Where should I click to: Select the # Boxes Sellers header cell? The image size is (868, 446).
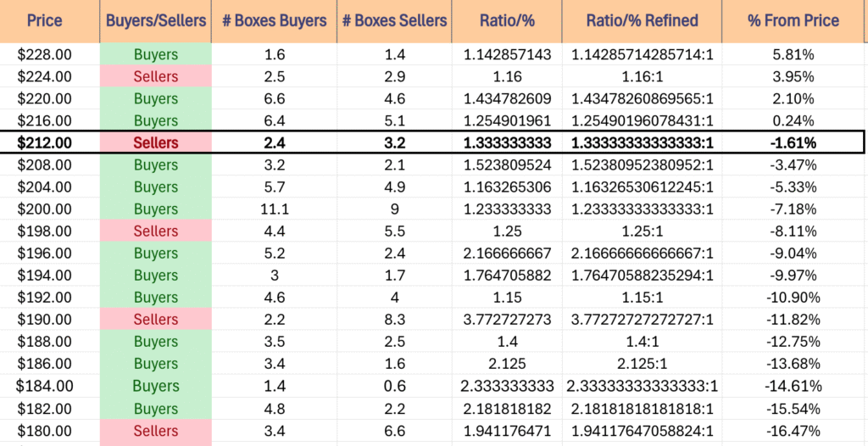coord(394,21)
